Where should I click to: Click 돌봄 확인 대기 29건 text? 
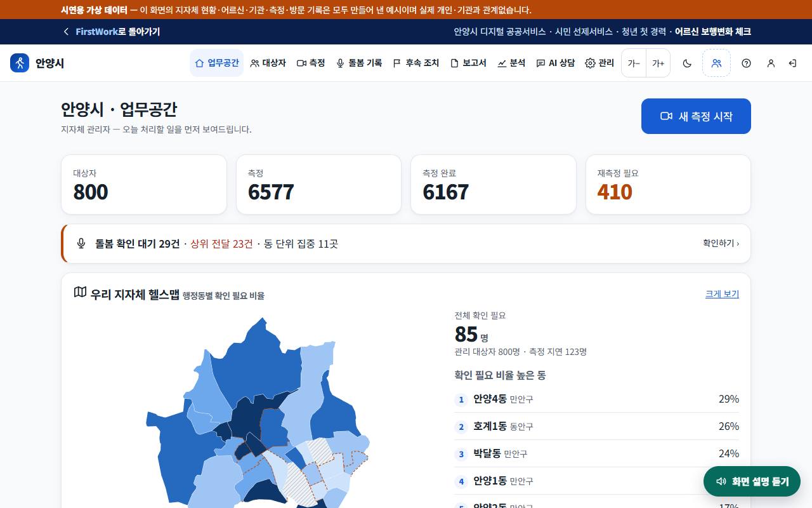tap(138, 244)
